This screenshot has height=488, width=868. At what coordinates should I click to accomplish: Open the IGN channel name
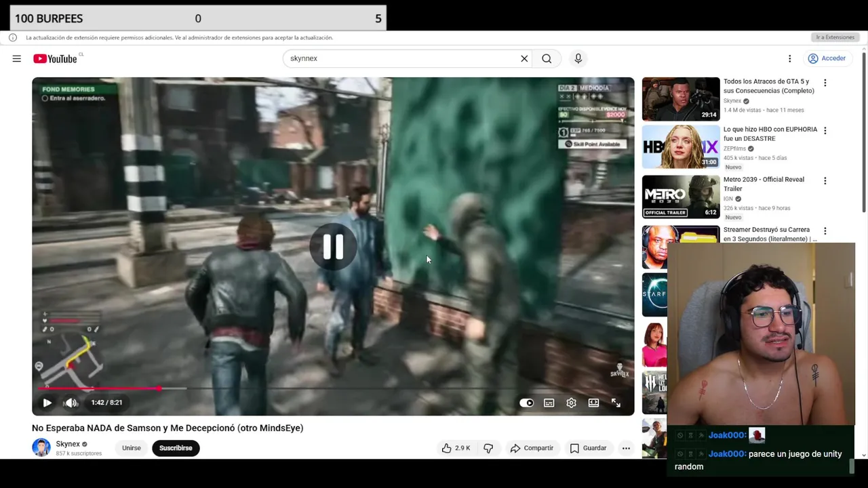(728, 199)
